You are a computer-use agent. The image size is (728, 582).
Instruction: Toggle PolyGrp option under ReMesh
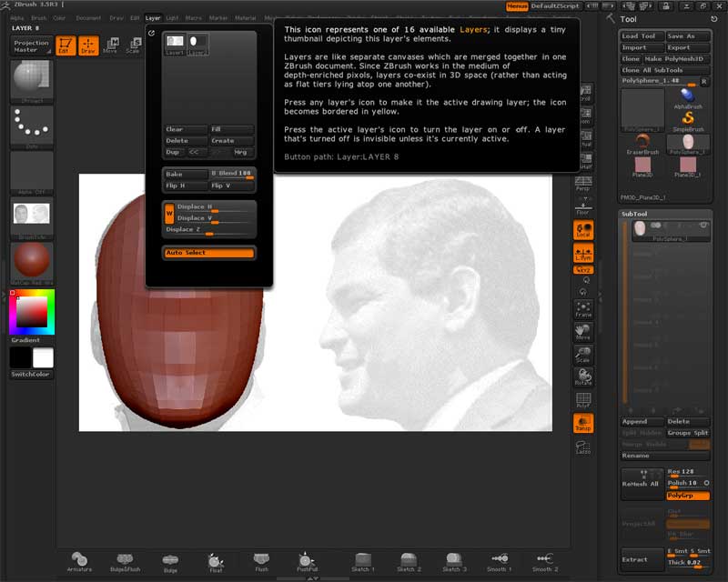click(x=688, y=496)
